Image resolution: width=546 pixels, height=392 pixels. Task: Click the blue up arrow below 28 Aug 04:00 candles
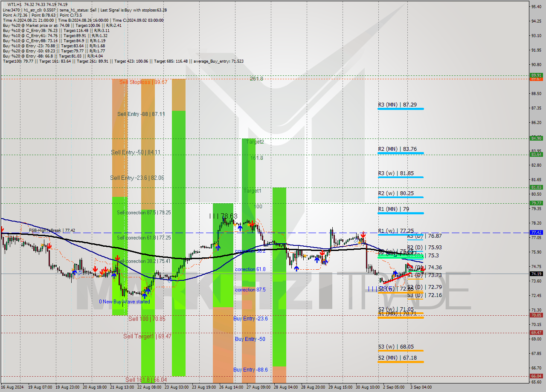[x=296, y=269]
